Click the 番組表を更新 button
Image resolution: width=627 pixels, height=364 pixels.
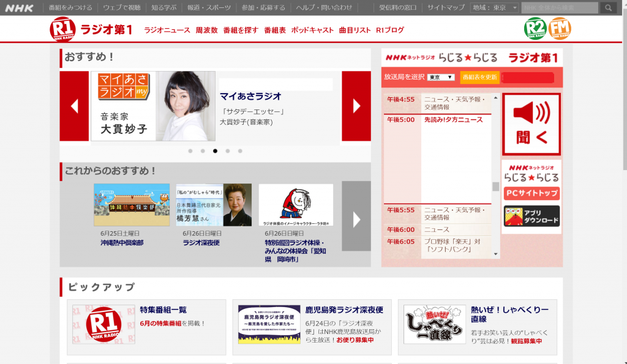click(x=479, y=77)
